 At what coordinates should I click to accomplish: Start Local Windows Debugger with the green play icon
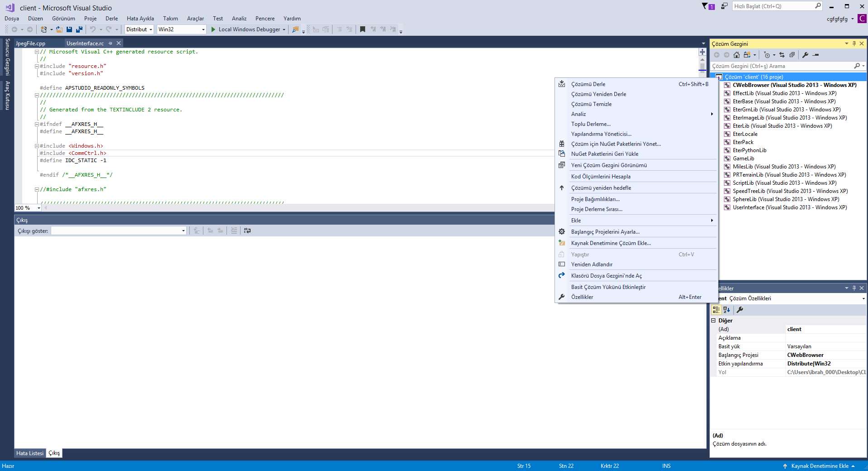pyautogui.click(x=213, y=29)
